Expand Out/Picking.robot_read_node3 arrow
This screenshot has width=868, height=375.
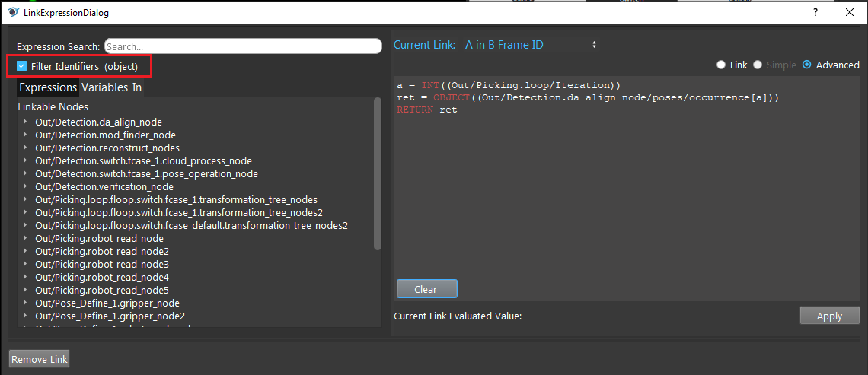pos(25,265)
